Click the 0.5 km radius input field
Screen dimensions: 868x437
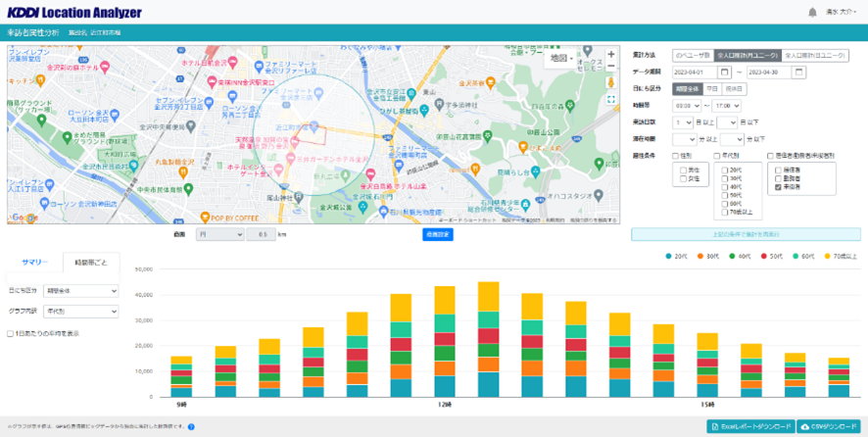click(261, 234)
